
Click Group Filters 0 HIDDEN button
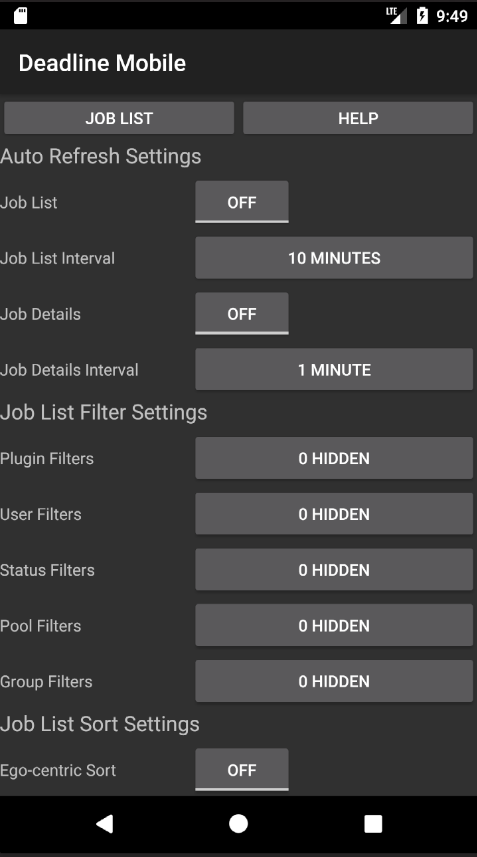tap(334, 681)
